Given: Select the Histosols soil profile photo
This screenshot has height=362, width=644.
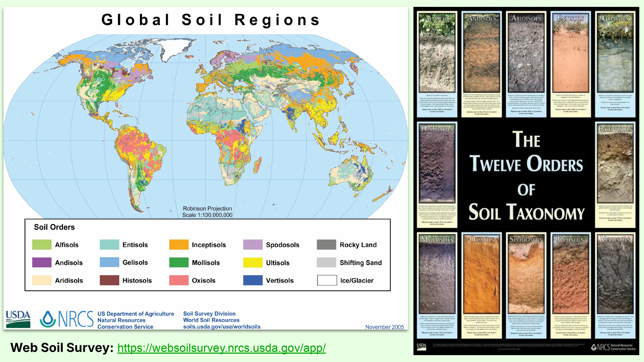Looking at the screenshot, I should pyautogui.click(x=437, y=164).
